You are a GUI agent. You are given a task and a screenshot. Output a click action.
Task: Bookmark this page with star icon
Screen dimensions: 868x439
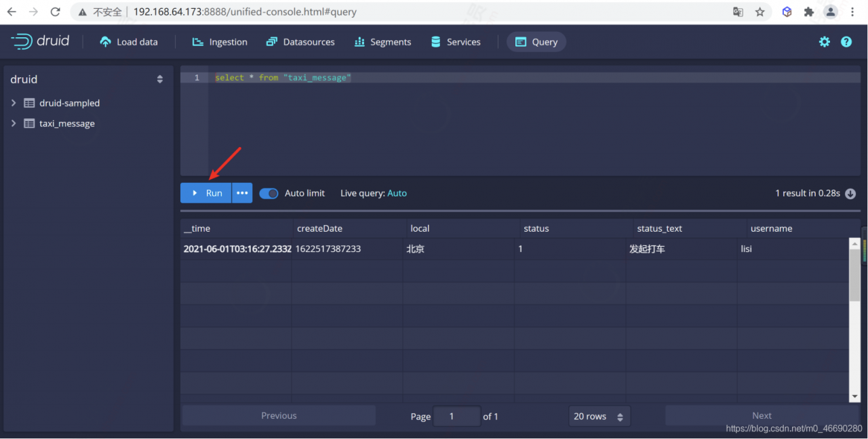click(759, 12)
